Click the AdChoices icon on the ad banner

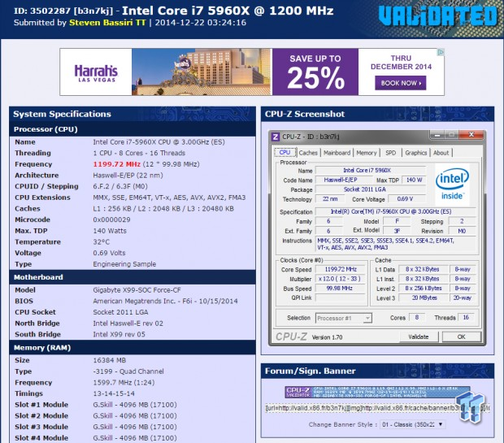441,52
